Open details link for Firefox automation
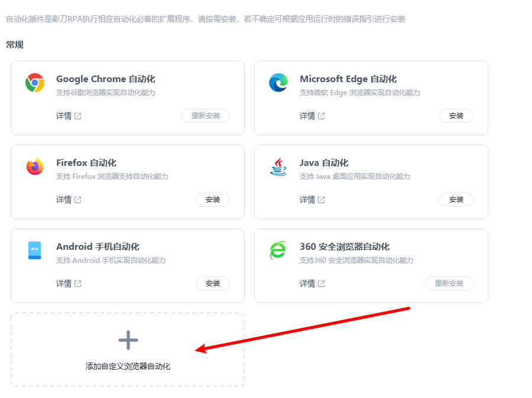This screenshot has width=532, height=398. pyautogui.click(x=63, y=200)
